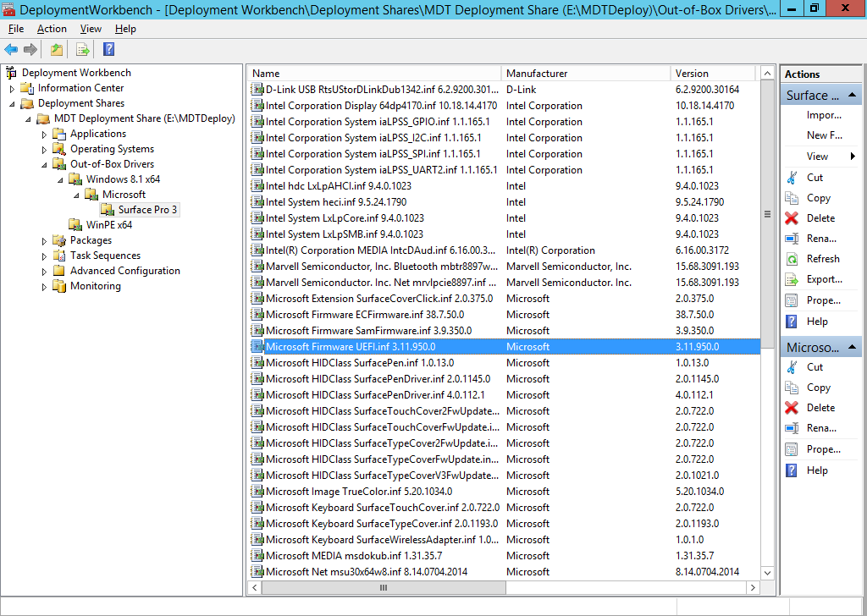The height and width of the screenshot is (616, 867).
Task: Click Properties icon under Surface section
Action: (792, 300)
